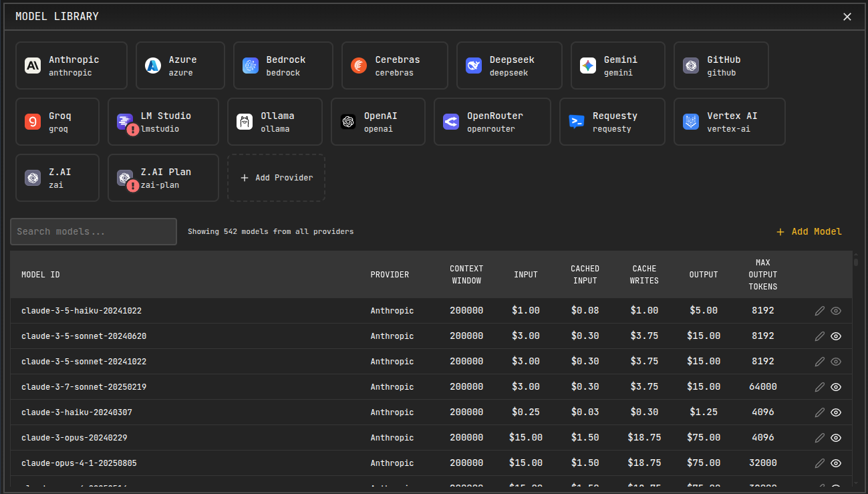Click the LM Studio provider with error badge
The height and width of the screenshot is (494, 868).
click(162, 122)
